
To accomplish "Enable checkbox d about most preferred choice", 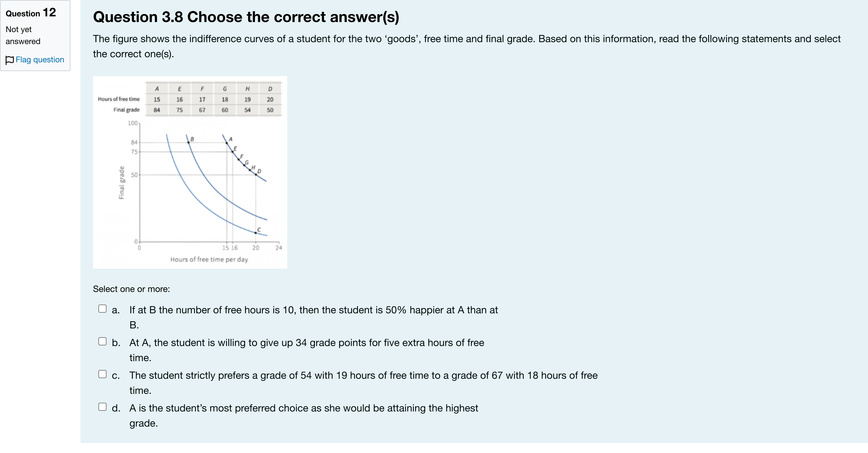I will tap(102, 407).
